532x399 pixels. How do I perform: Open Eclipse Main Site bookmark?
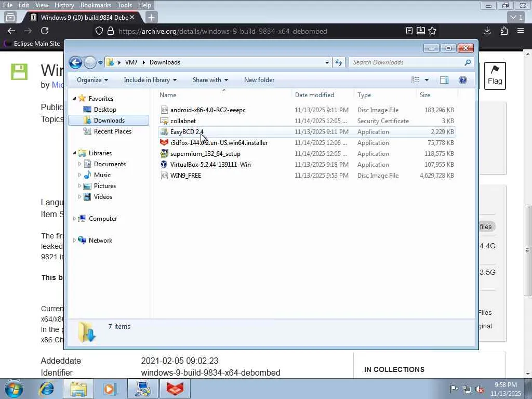32,44
